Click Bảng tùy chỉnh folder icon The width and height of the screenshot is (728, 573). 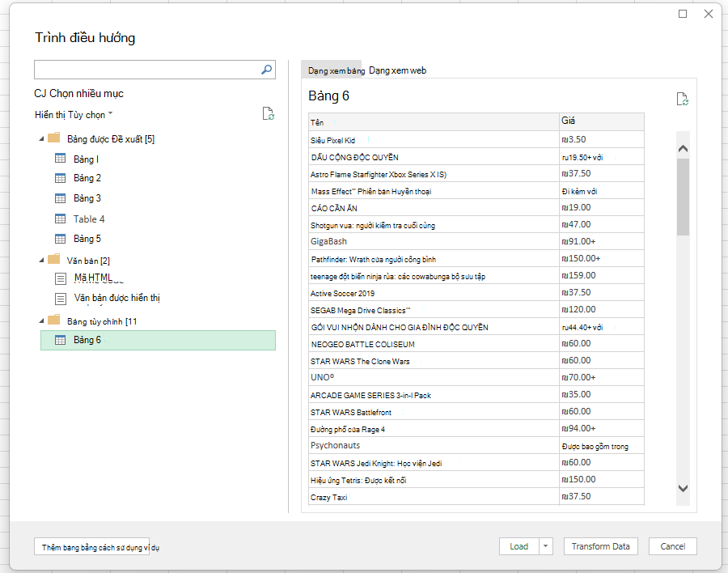click(54, 320)
